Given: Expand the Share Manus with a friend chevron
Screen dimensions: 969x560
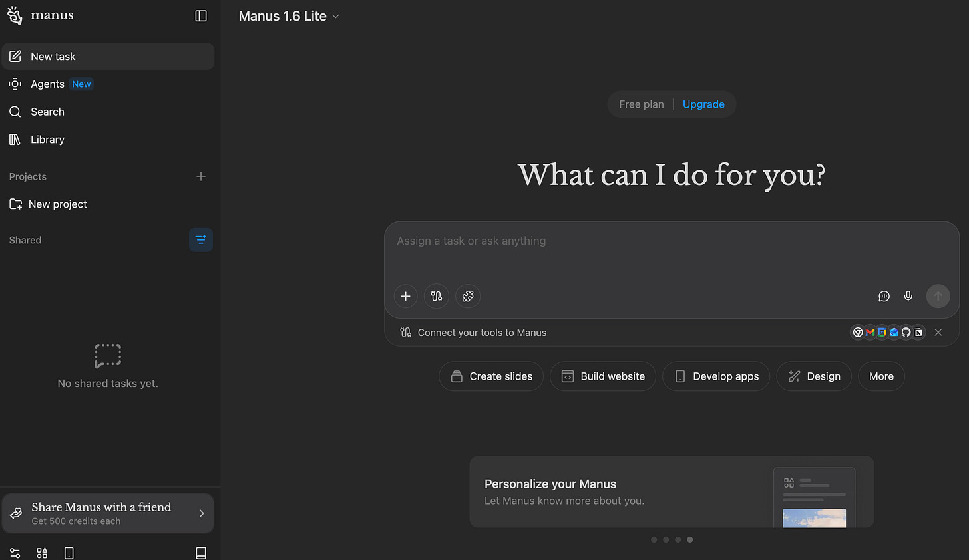Looking at the screenshot, I should (x=202, y=513).
